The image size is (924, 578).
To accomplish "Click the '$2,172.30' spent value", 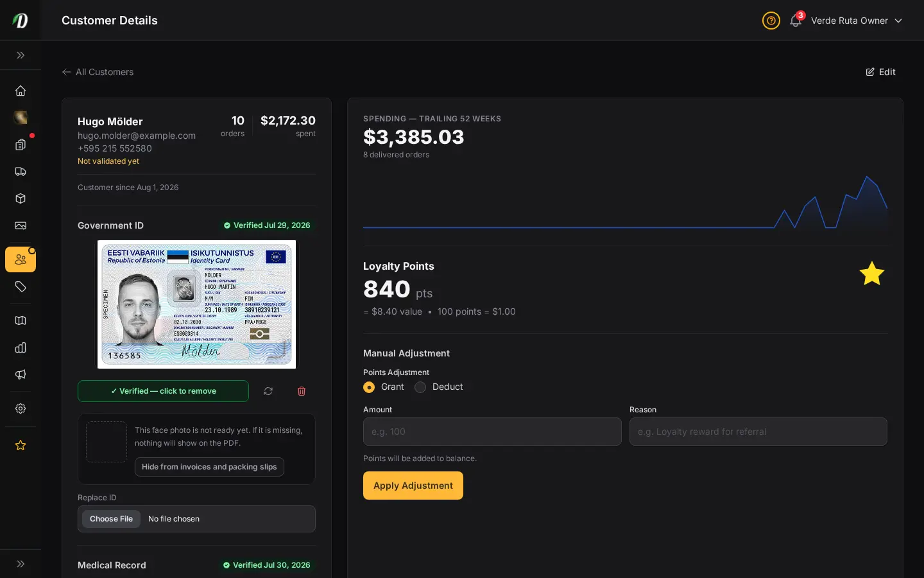I will point(288,121).
